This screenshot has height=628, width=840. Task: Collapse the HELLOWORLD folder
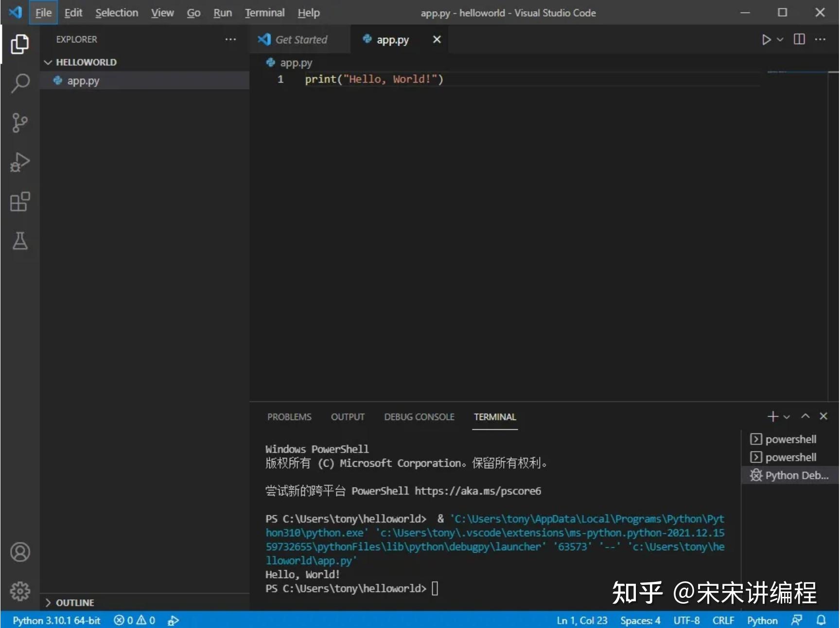49,62
